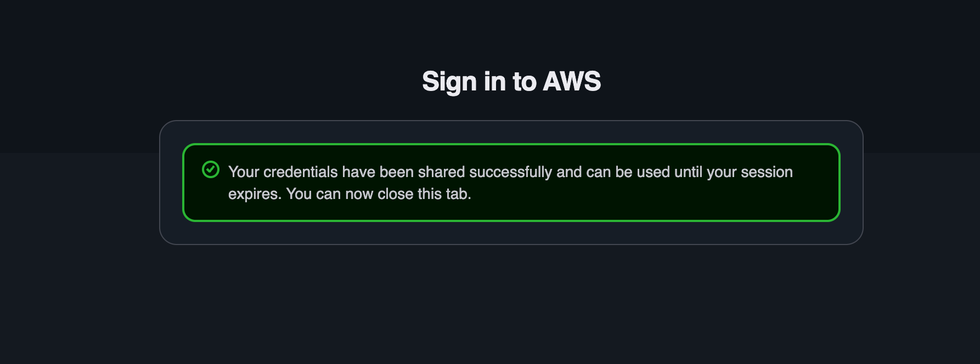Image resolution: width=980 pixels, height=364 pixels.
Task: Click the word "expires." on the second line
Action: pyautogui.click(x=255, y=194)
